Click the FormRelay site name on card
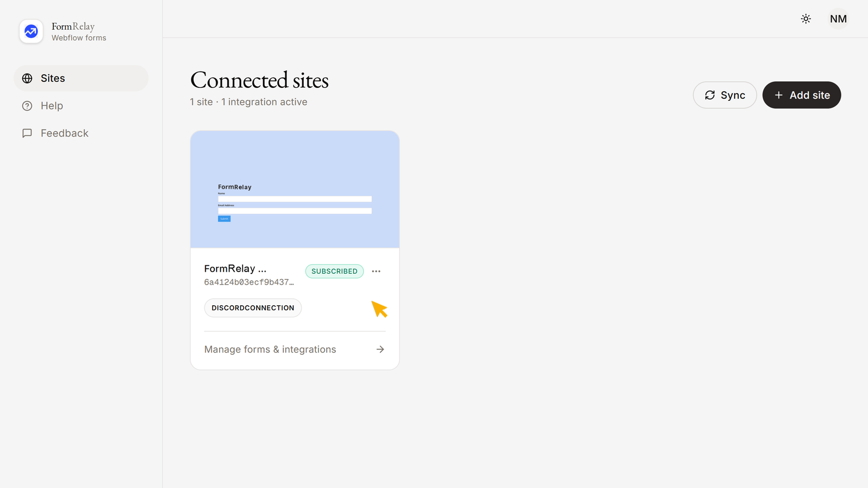 [235, 268]
